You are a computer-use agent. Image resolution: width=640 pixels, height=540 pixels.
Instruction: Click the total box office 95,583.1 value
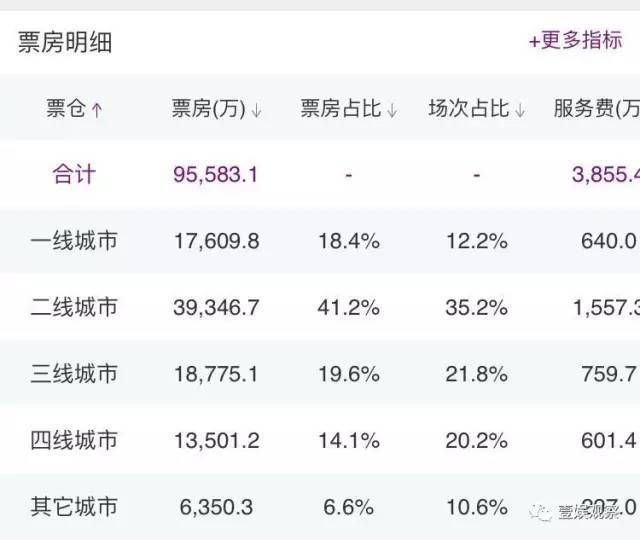(x=216, y=175)
